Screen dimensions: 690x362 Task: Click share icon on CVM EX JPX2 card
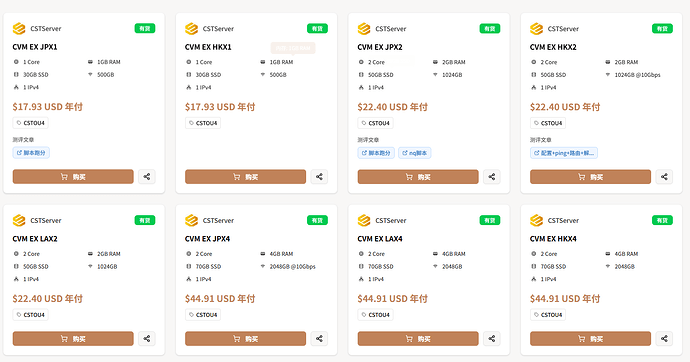point(492,177)
